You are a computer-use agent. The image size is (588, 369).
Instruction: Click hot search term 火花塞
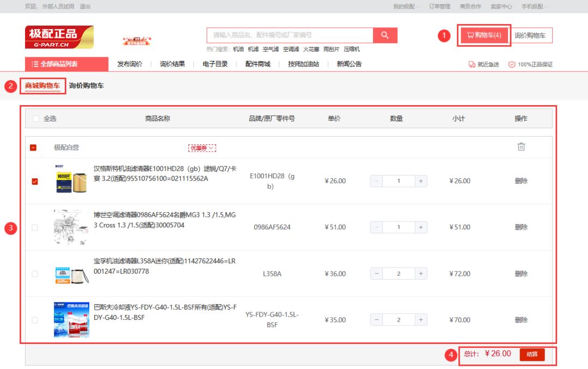(x=311, y=49)
